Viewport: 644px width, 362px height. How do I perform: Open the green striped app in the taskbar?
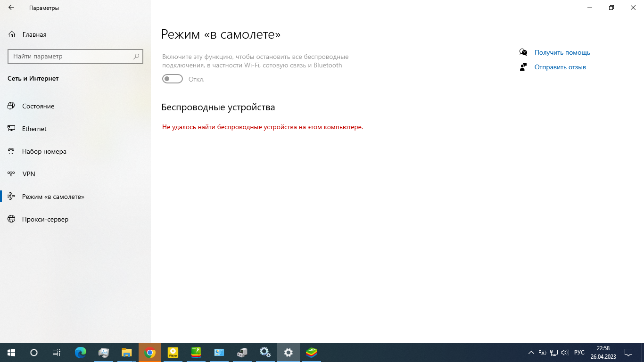[x=196, y=353]
